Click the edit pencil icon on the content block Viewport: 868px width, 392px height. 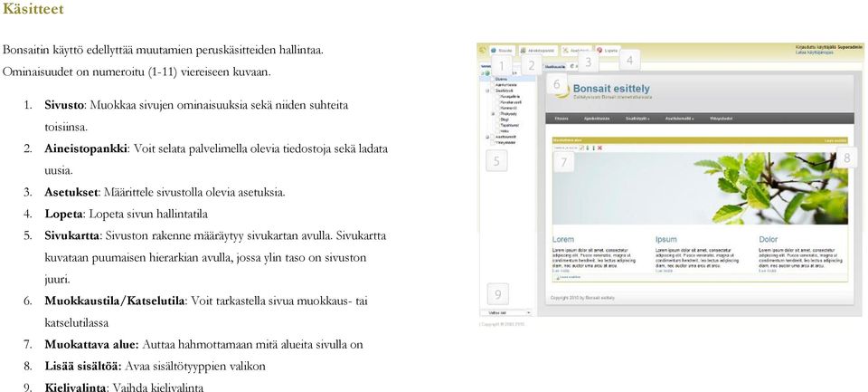coord(581,148)
